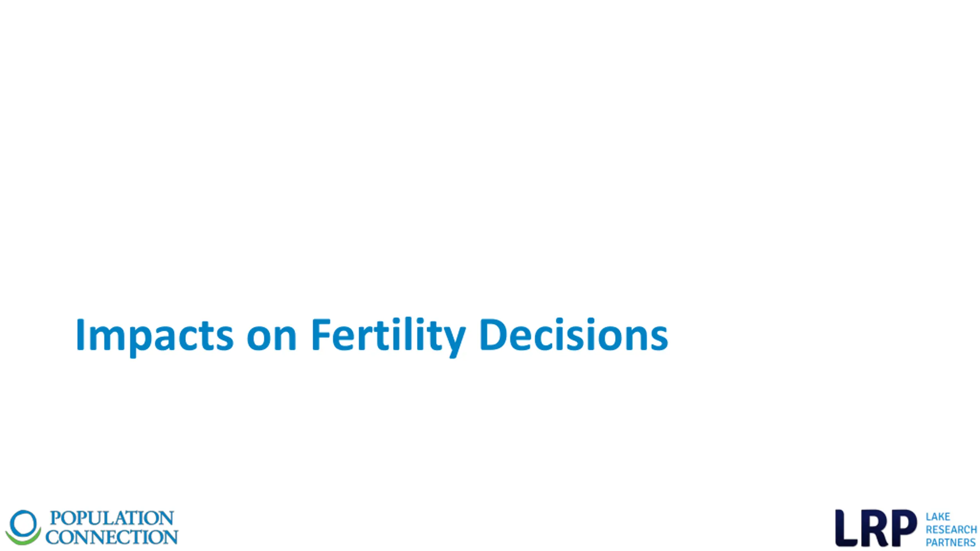Click the letter P in LRP logo
This screenshot has width=980, height=551.
tap(904, 528)
